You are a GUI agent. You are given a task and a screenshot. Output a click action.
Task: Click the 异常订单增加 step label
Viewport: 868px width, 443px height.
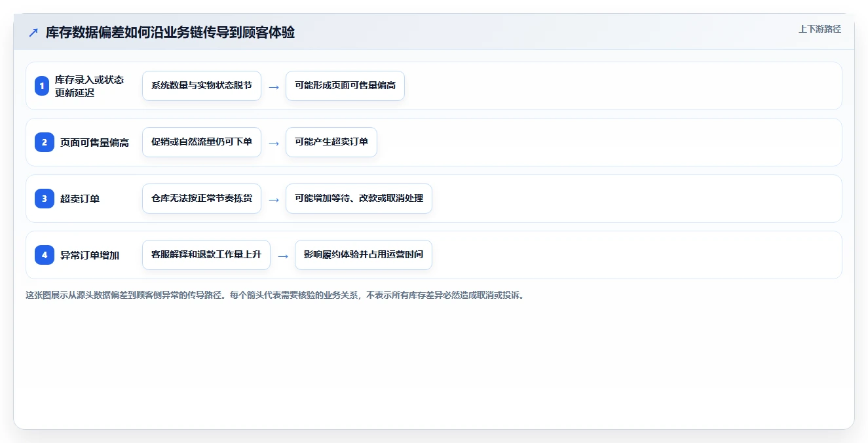click(x=90, y=255)
